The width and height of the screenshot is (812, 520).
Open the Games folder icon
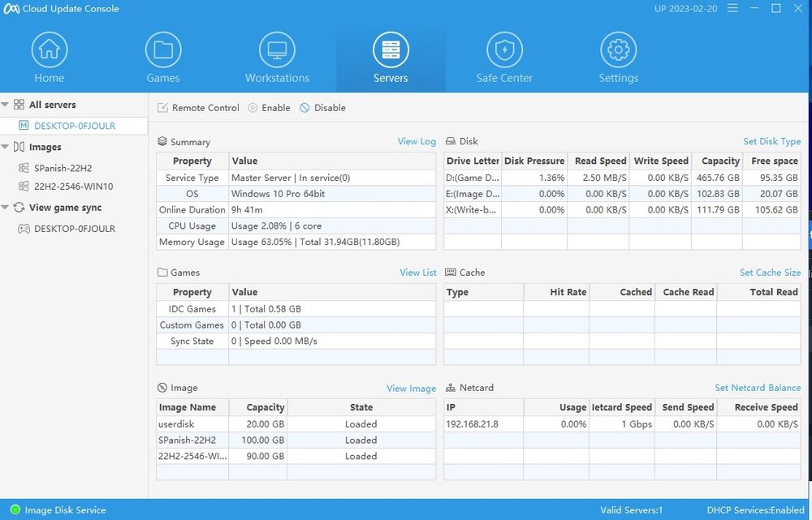(x=163, y=50)
